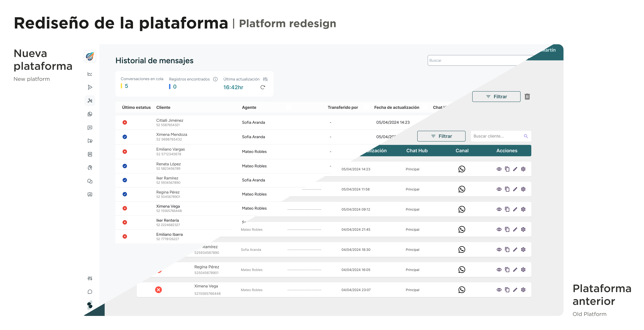Open the adjust icon beside Última actualización
This screenshot has width=644, height=330.
(265, 79)
